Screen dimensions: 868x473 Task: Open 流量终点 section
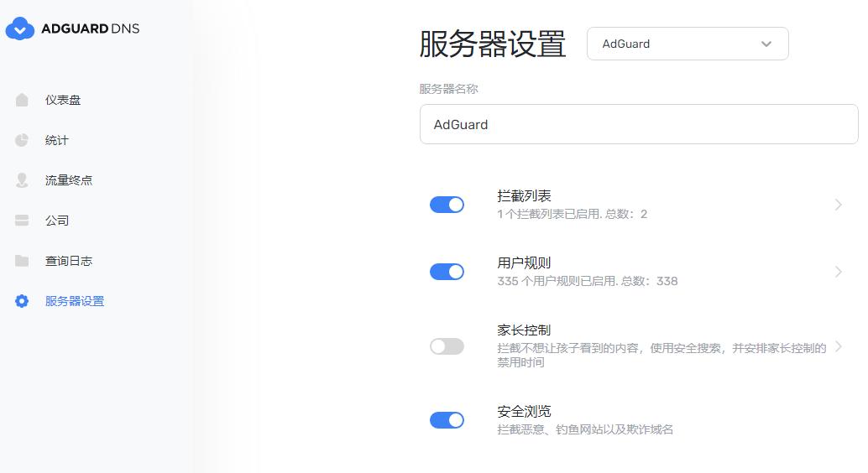[x=69, y=180]
